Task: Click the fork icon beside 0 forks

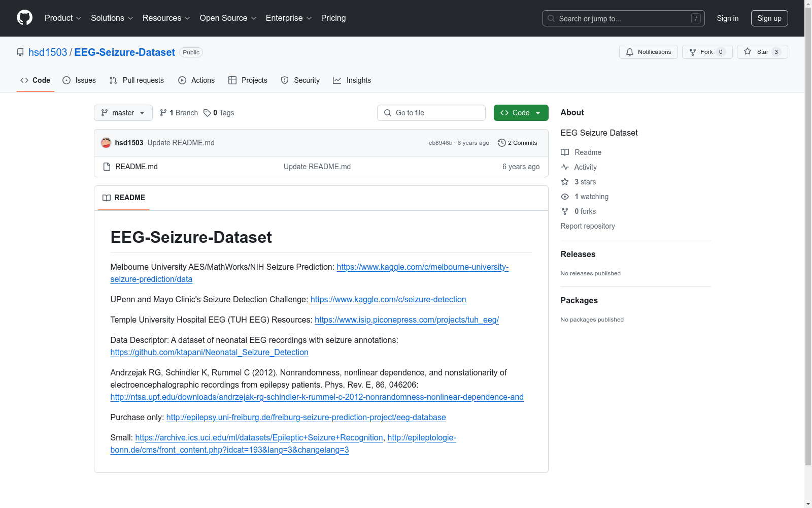Action: click(565, 211)
